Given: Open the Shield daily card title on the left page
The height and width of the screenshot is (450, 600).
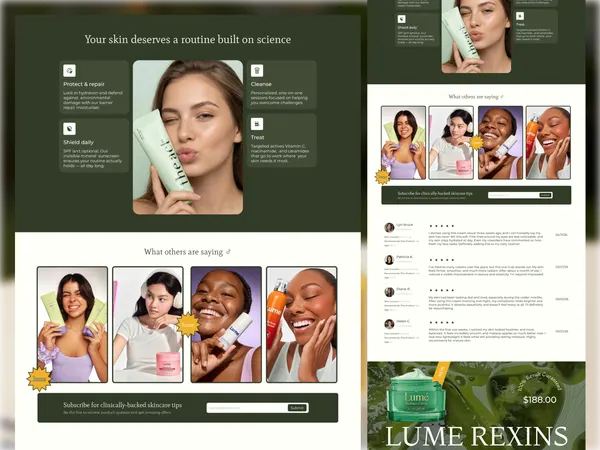Looking at the screenshot, I should point(78,142).
